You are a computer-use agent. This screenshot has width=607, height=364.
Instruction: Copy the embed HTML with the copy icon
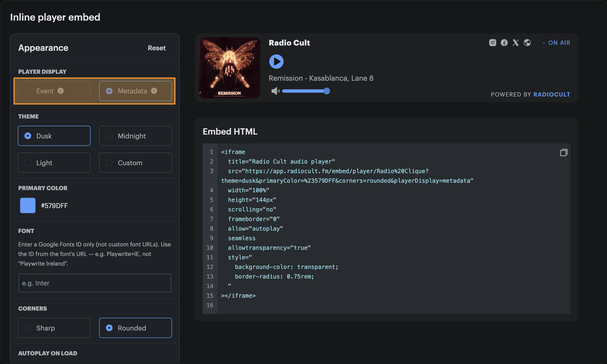point(564,152)
